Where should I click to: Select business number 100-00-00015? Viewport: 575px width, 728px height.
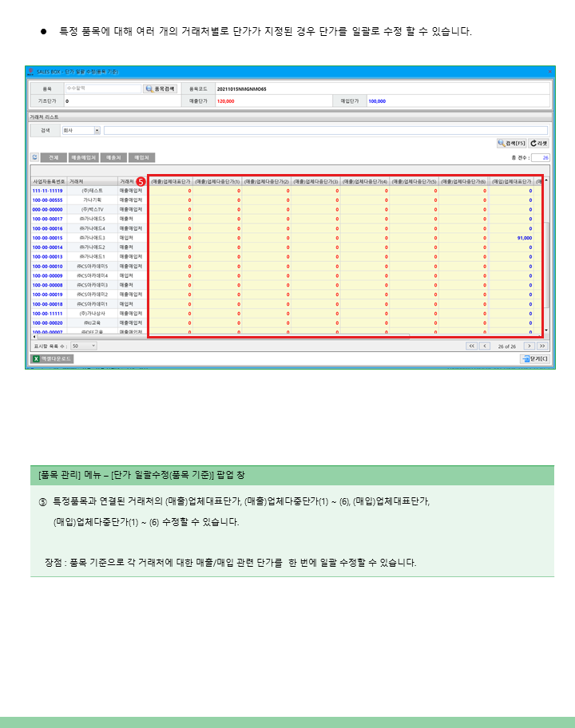[x=47, y=238]
